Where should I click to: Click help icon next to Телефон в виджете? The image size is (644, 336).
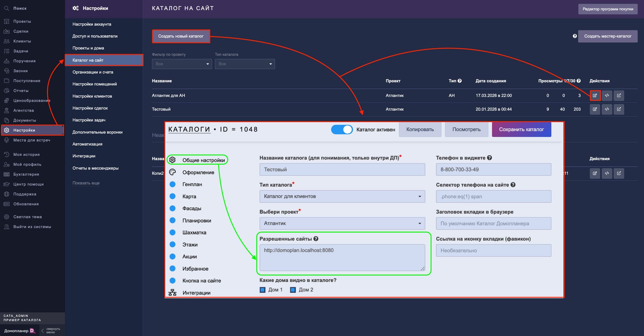coord(489,158)
